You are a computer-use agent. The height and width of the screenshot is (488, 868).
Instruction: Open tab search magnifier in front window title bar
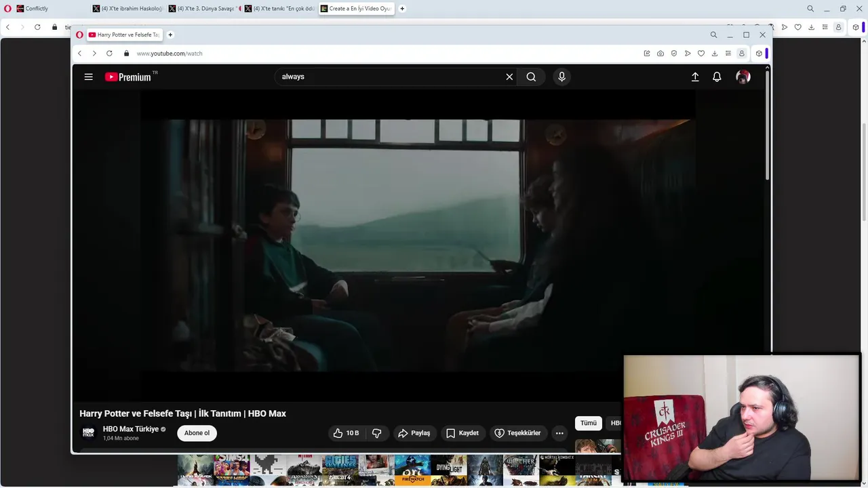(713, 35)
